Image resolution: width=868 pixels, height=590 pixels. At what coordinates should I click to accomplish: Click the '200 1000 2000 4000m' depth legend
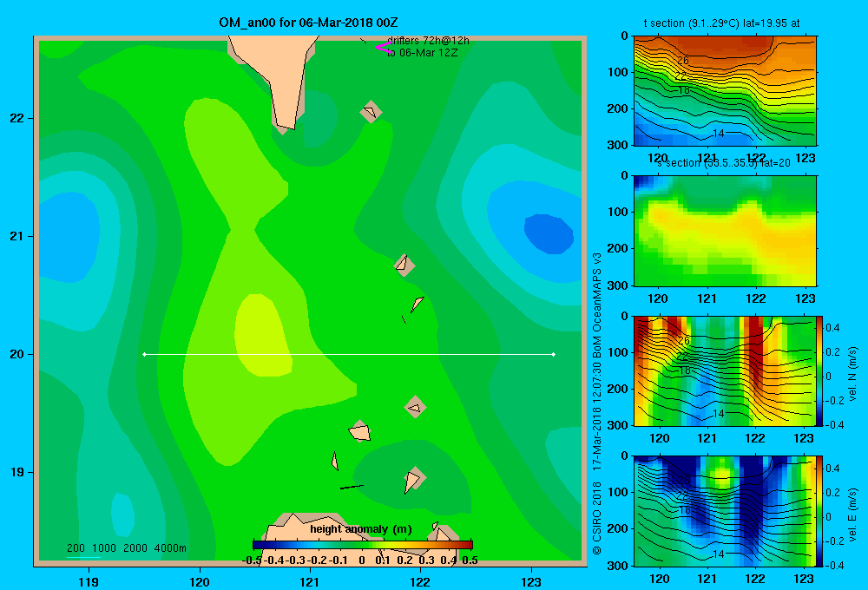[x=126, y=548]
